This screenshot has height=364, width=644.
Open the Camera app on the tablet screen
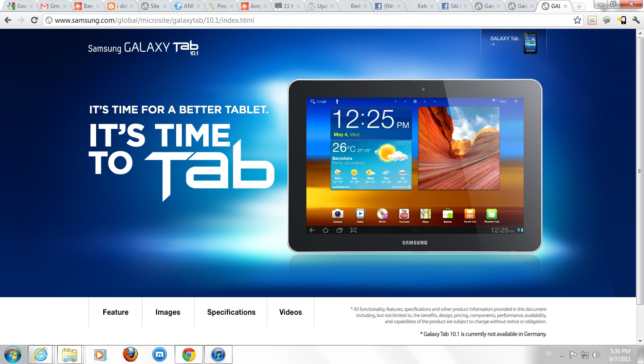tap(338, 214)
